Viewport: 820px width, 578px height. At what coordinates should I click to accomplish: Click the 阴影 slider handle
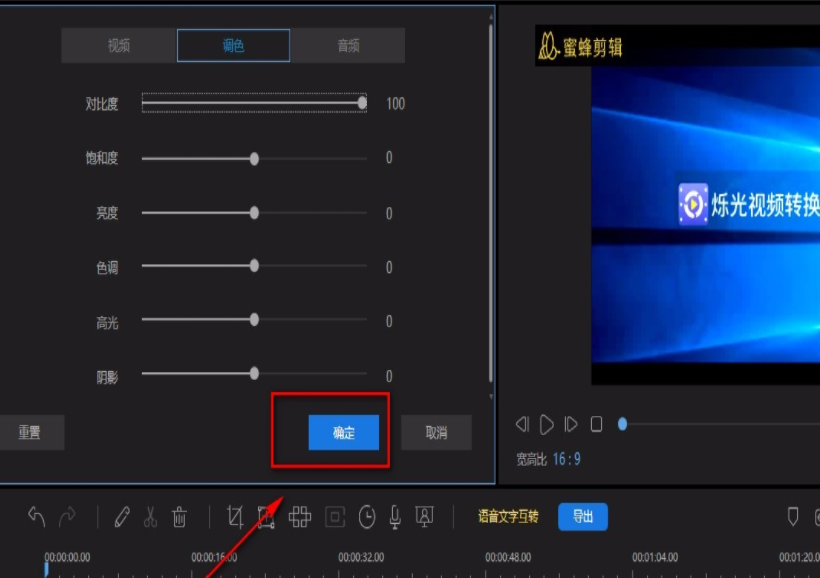254,373
